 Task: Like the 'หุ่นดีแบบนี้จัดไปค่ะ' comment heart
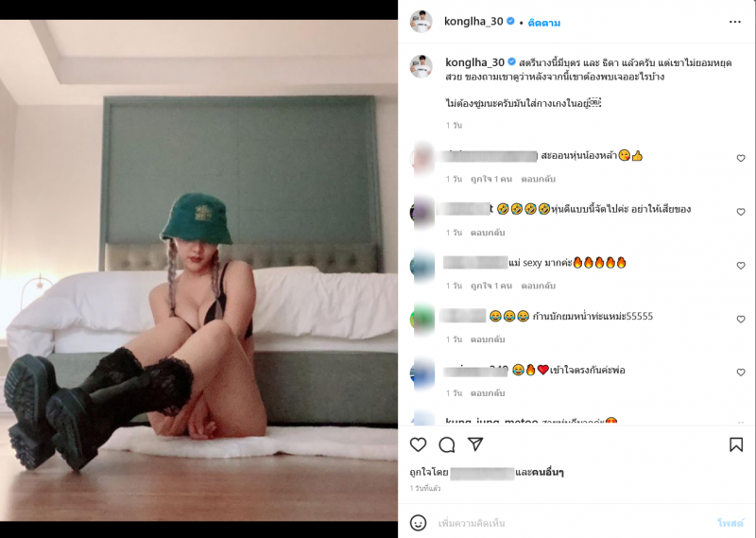coord(741,212)
